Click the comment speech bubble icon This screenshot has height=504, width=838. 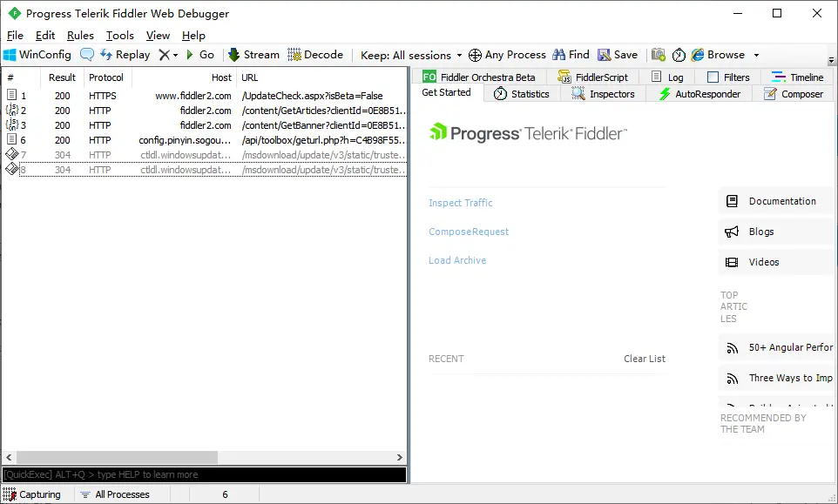(86, 55)
